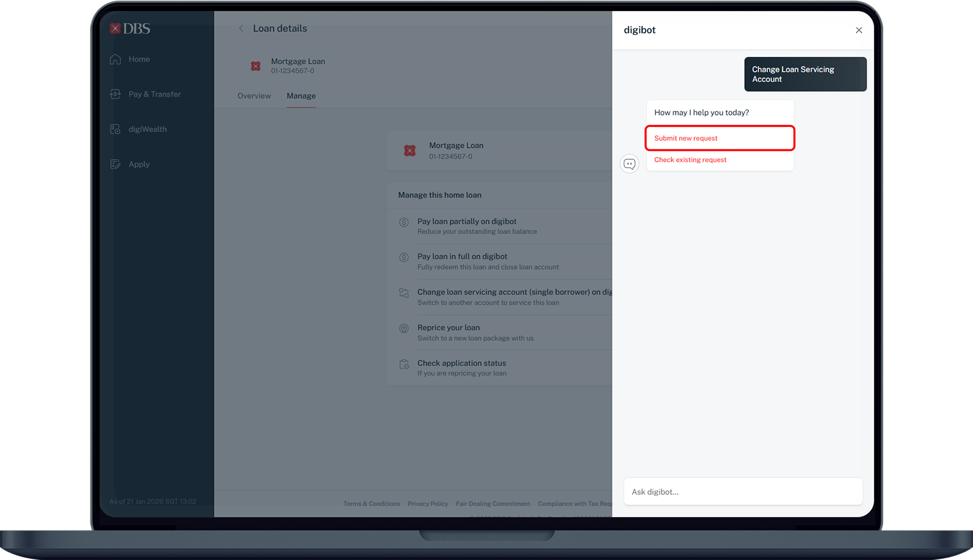Click the Ask digibot input field
Screen dimensions: 973x560
pyautogui.click(x=742, y=492)
